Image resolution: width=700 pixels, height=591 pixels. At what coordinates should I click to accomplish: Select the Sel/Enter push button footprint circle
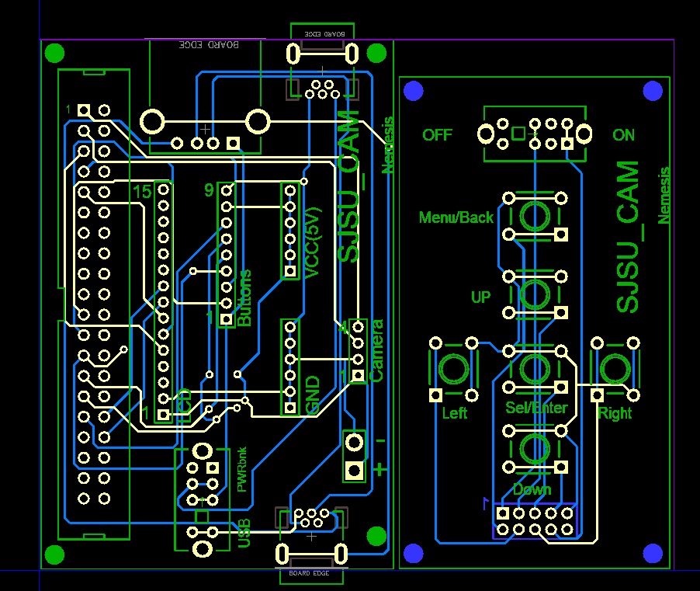tap(535, 369)
